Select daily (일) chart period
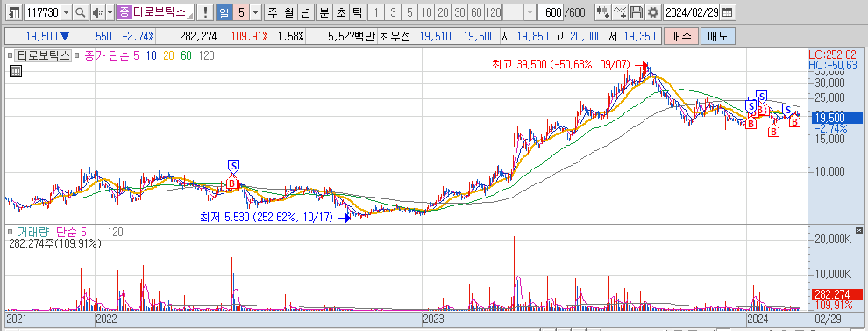Image resolution: width=868 pixels, height=331 pixels. [224, 12]
